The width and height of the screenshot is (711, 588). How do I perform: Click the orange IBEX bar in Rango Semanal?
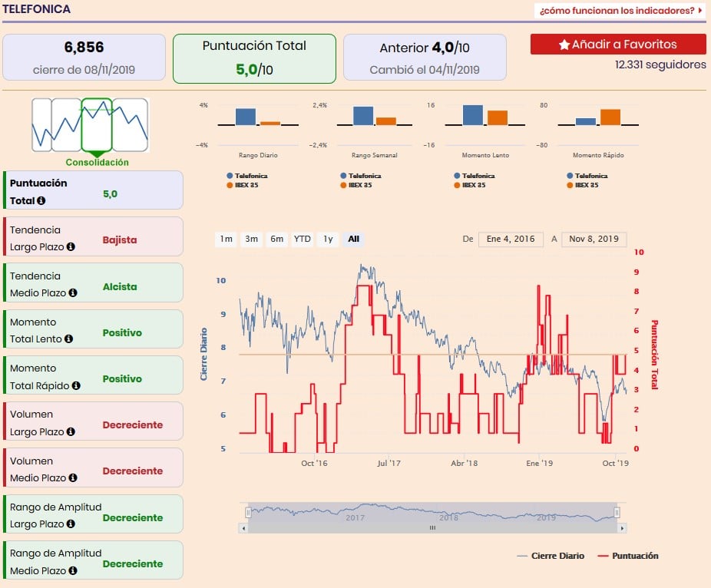coord(386,121)
